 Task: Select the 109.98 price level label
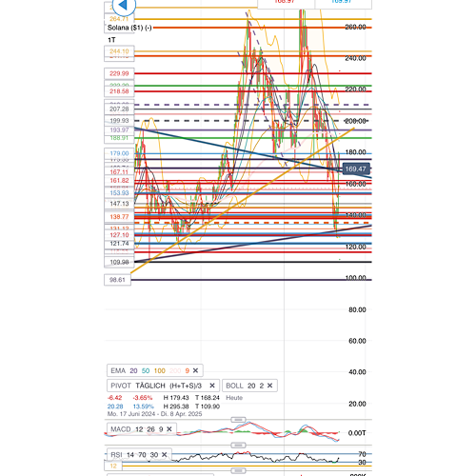pyautogui.click(x=119, y=262)
